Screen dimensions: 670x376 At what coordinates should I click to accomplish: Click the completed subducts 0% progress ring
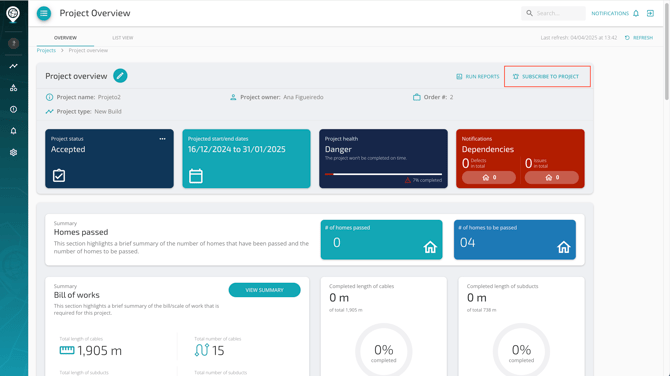[x=521, y=352]
